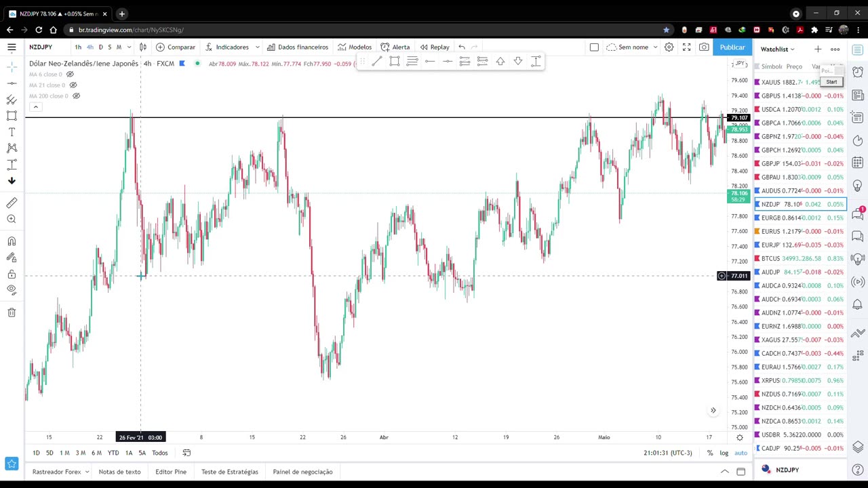Delete drawings with the trash icon
868x488 pixels.
[x=12, y=312]
